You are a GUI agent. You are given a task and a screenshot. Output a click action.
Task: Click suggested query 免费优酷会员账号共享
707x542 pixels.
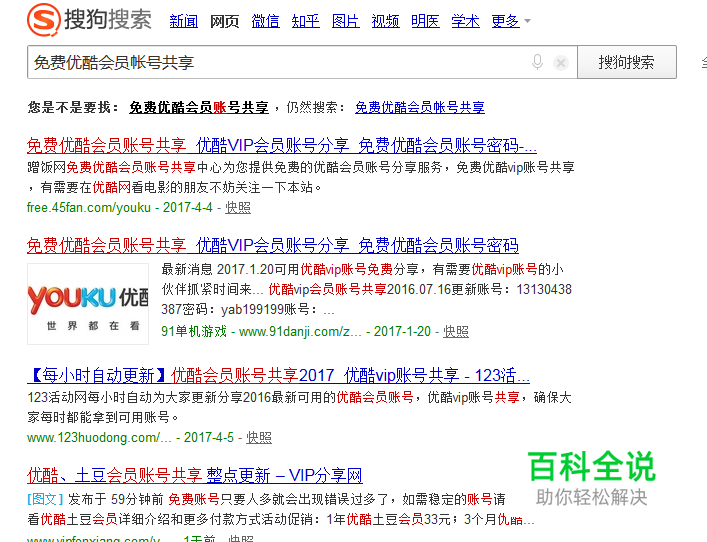coord(199,107)
